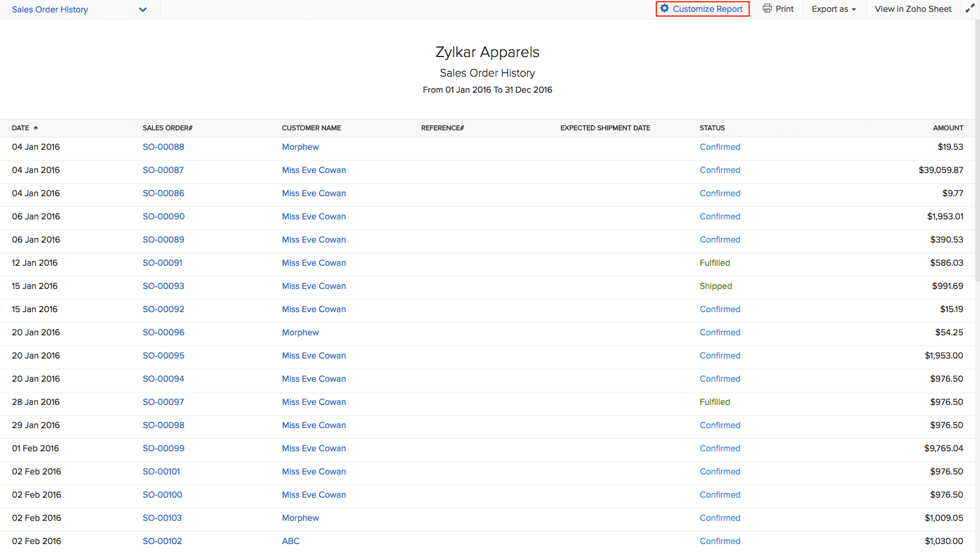Click the Shipped status link
980x553 pixels.
[716, 286]
